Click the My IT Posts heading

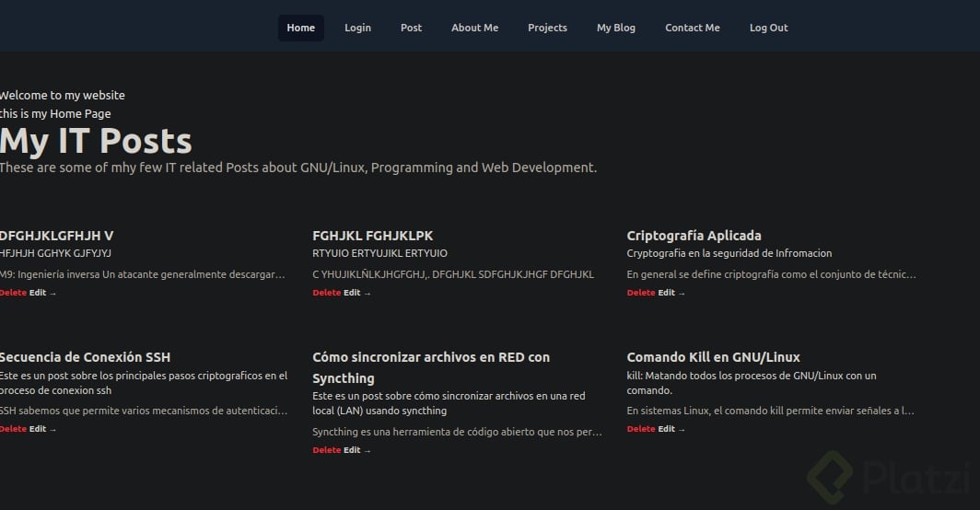pyautogui.click(x=96, y=141)
